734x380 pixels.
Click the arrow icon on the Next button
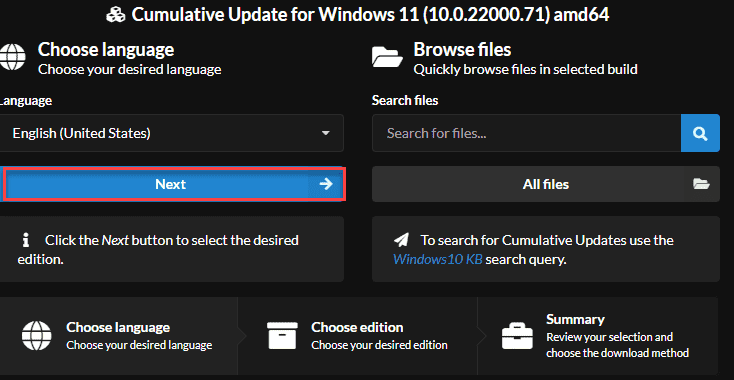click(326, 184)
